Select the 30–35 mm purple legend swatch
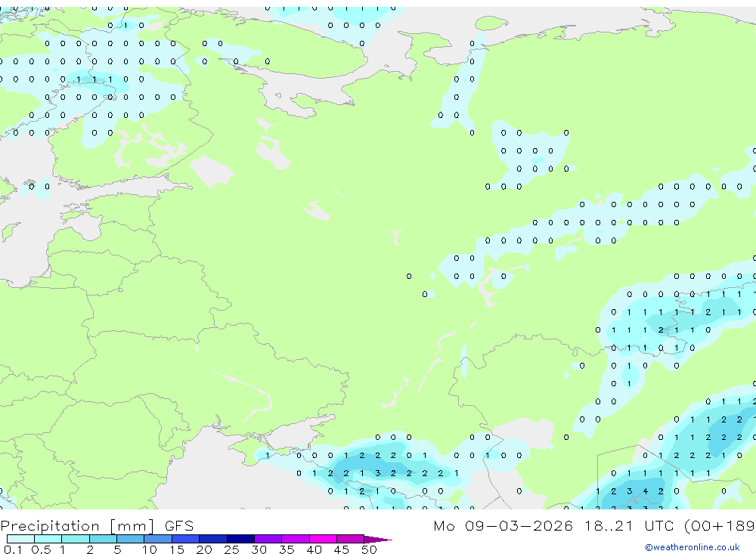 268,539
